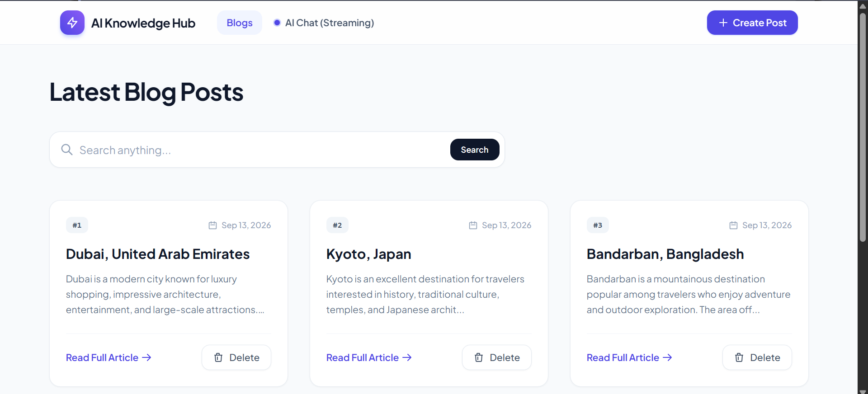
Task: Click the dark Search button
Action: coord(475,150)
